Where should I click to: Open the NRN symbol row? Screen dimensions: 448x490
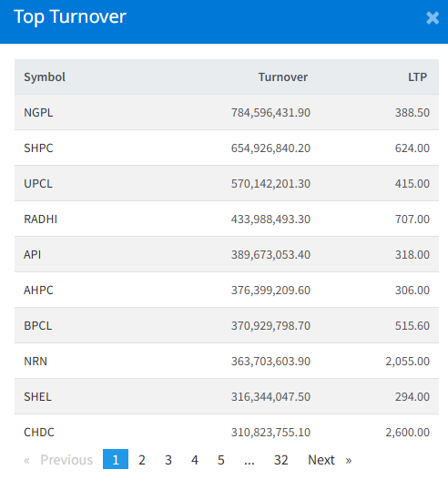tap(227, 361)
